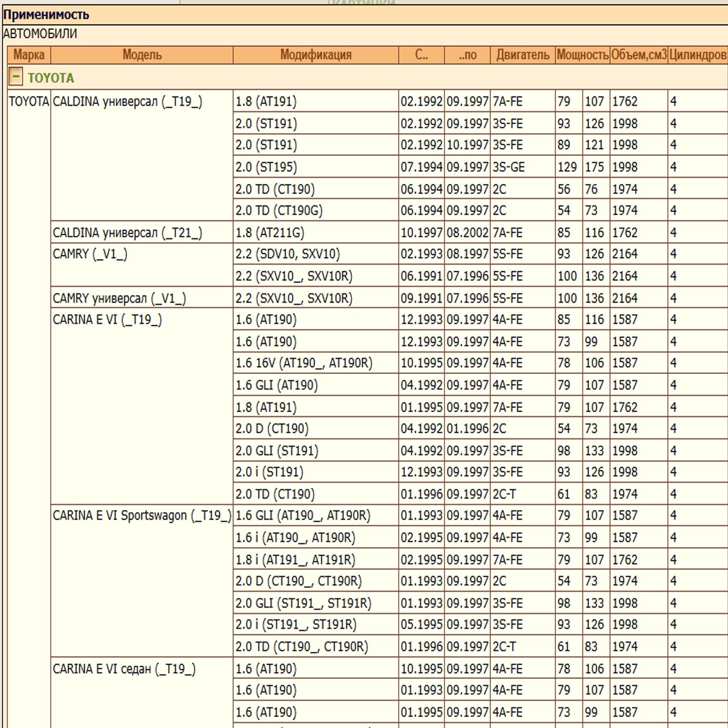
Task: Open the Применимость section title
Action: click(46, 15)
